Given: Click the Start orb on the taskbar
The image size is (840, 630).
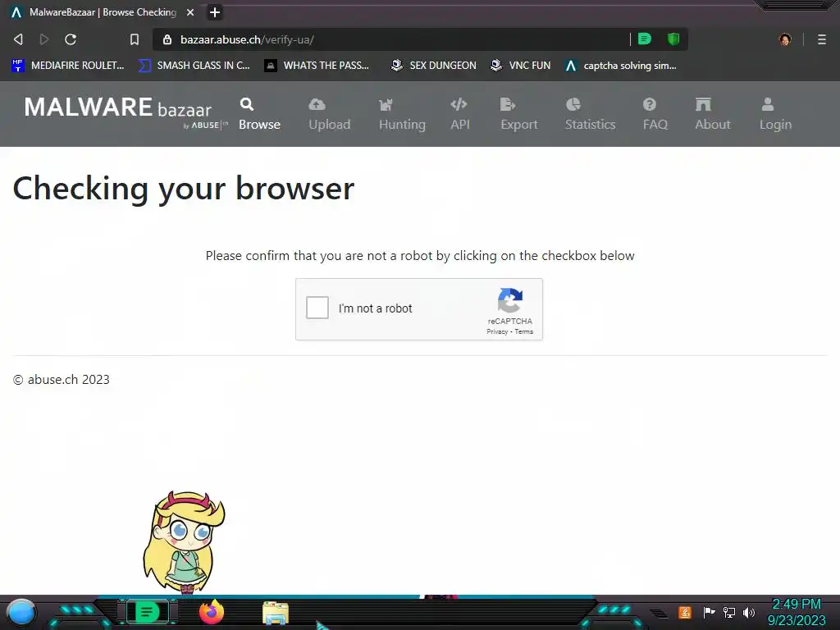Looking at the screenshot, I should click(x=21, y=613).
